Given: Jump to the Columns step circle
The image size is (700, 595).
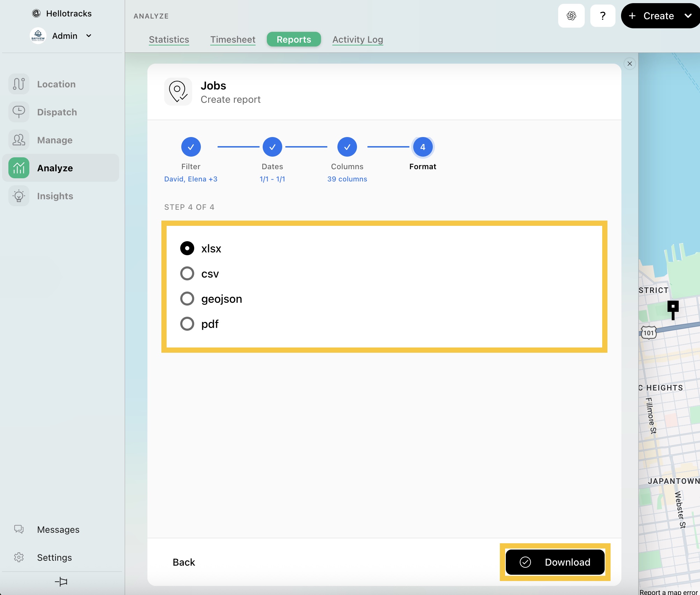Looking at the screenshot, I should point(347,147).
